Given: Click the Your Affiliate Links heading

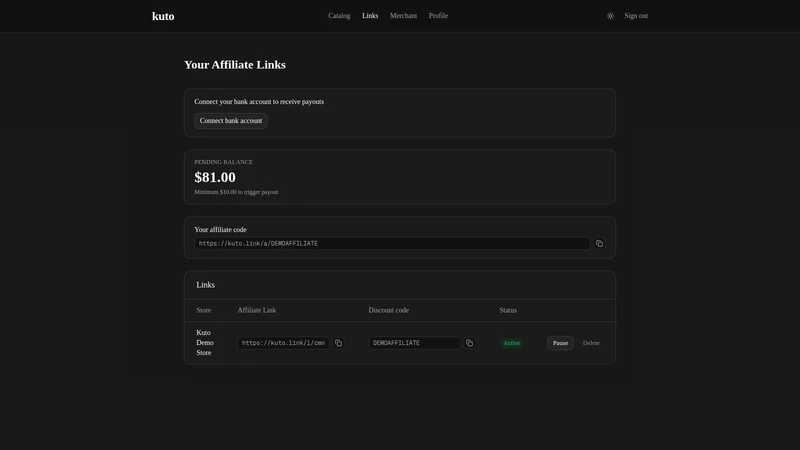Looking at the screenshot, I should pos(235,65).
